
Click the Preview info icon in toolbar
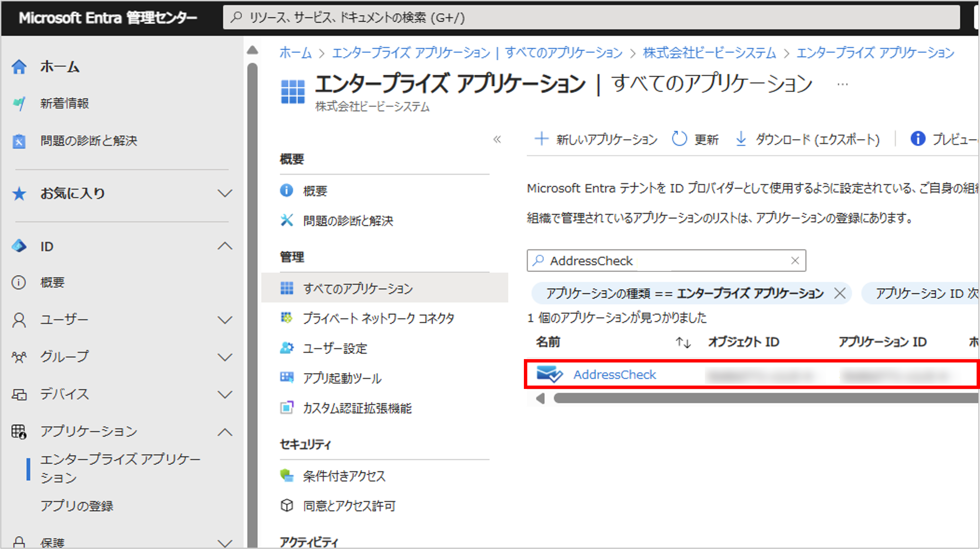[x=918, y=139]
